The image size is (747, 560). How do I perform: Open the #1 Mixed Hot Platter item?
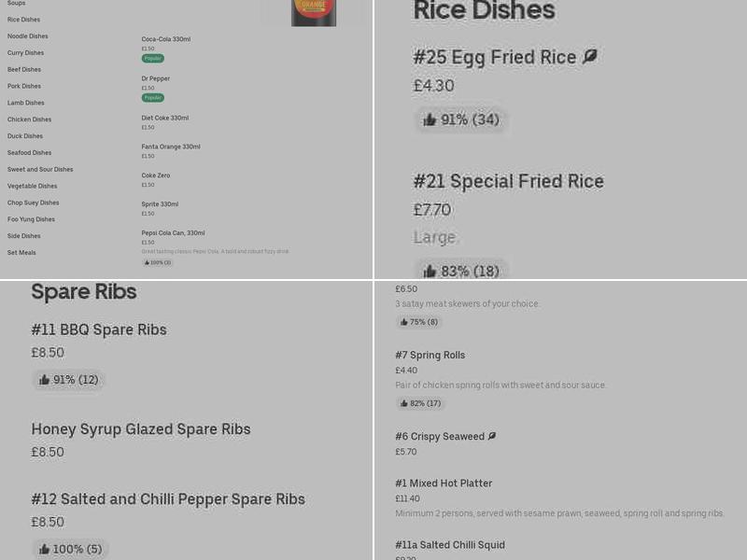(444, 483)
